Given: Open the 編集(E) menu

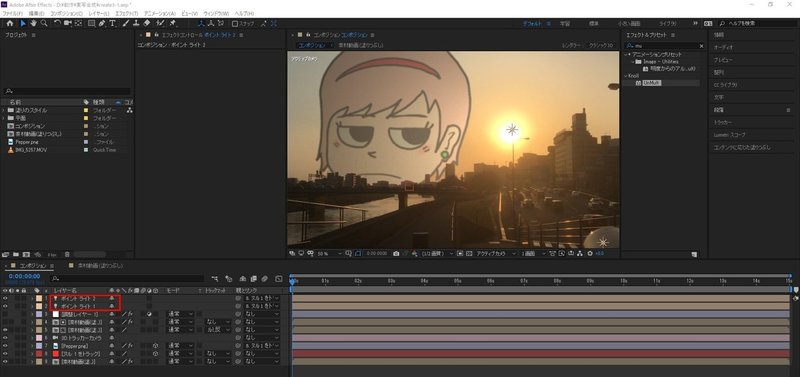Looking at the screenshot, I should pyautogui.click(x=36, y=13).
